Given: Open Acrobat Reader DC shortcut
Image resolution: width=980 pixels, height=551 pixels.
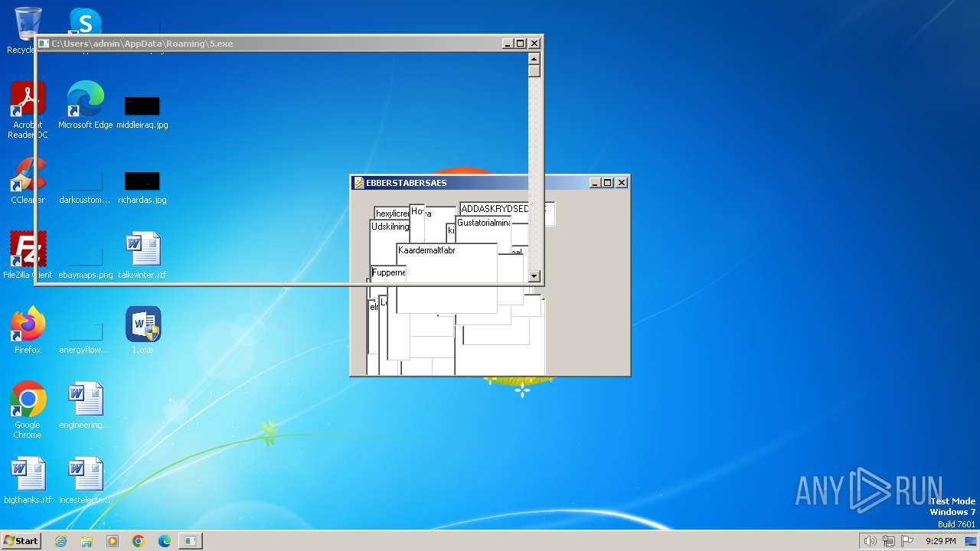Looking at the screenshot, I should tap(28, 110).
